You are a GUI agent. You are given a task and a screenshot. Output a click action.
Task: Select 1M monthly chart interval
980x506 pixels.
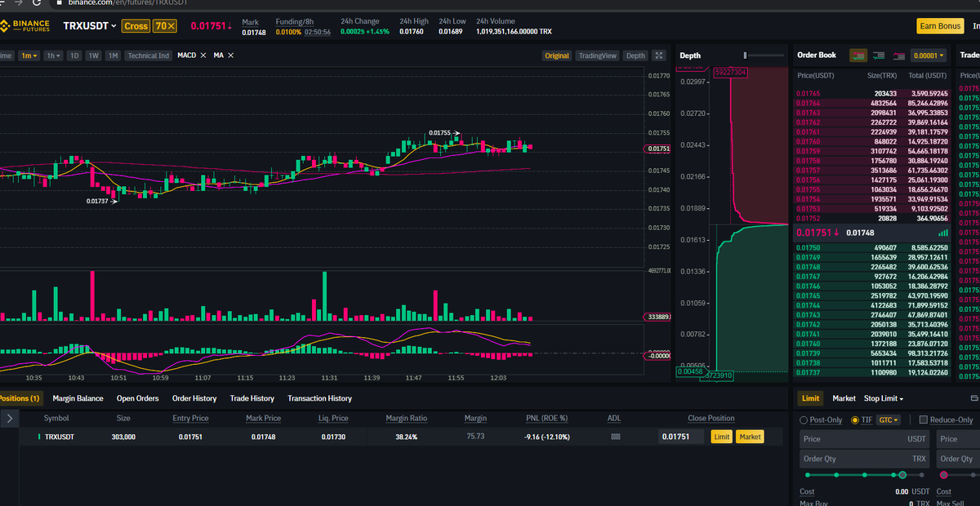tap(113, 55)
